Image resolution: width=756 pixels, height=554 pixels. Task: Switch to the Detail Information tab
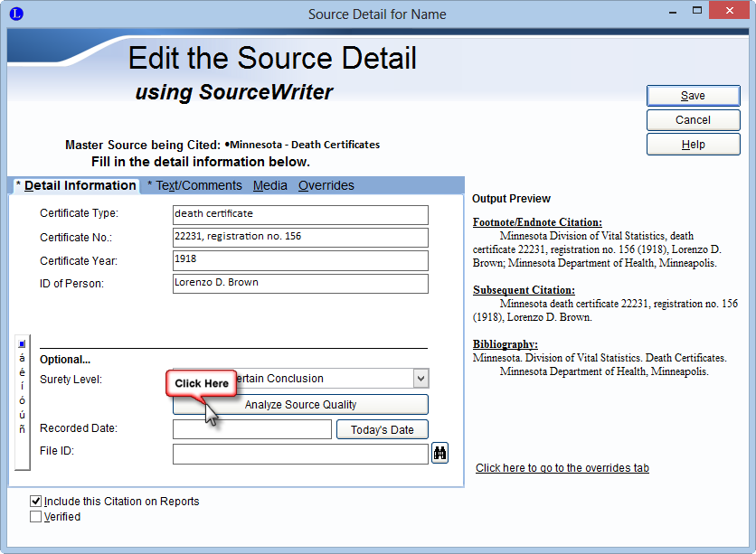click(76, 185)
